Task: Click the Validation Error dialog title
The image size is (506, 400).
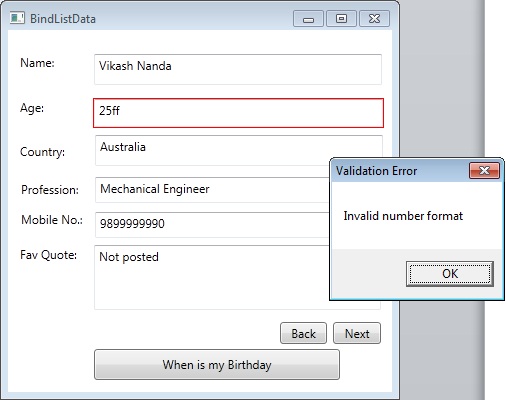Action: point(376,171)
